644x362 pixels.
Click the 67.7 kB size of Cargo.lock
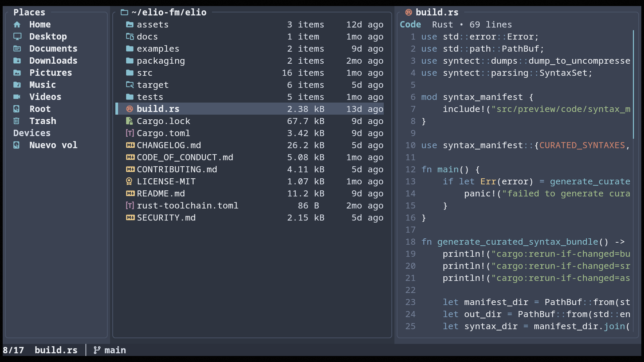[306, 121]
